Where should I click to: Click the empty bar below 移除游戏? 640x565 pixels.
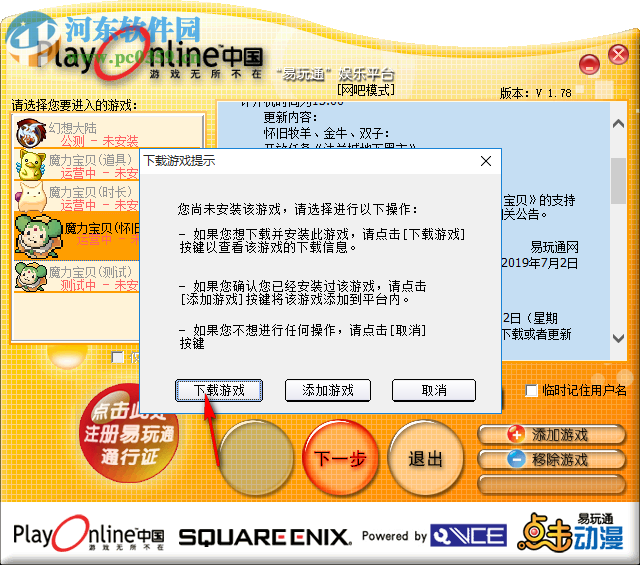tap(551, 485)
